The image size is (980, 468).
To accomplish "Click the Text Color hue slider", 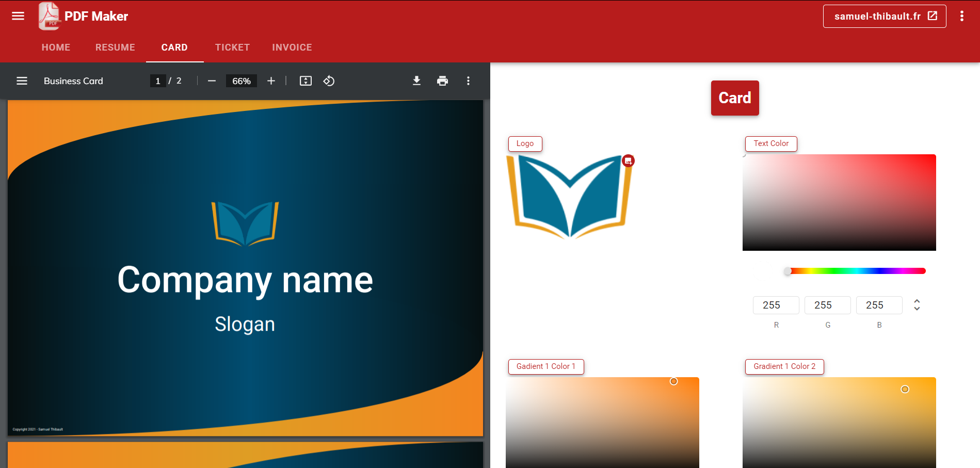I will click(x=857, y=271).
